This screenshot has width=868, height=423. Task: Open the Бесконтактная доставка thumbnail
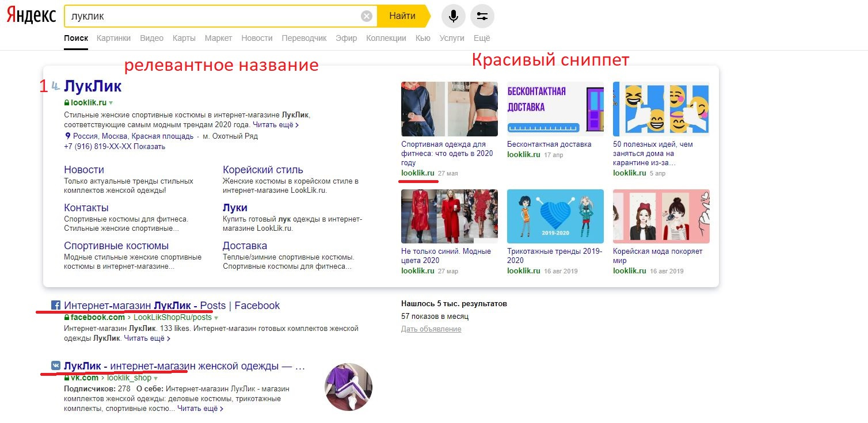tap(555, 109)
